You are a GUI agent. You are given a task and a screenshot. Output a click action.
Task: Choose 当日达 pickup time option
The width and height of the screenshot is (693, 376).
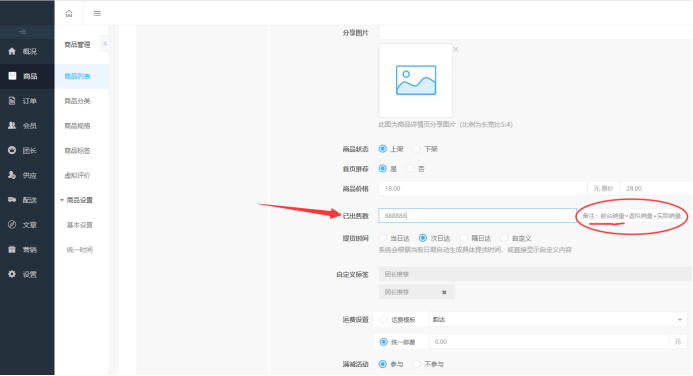point(383,238)
